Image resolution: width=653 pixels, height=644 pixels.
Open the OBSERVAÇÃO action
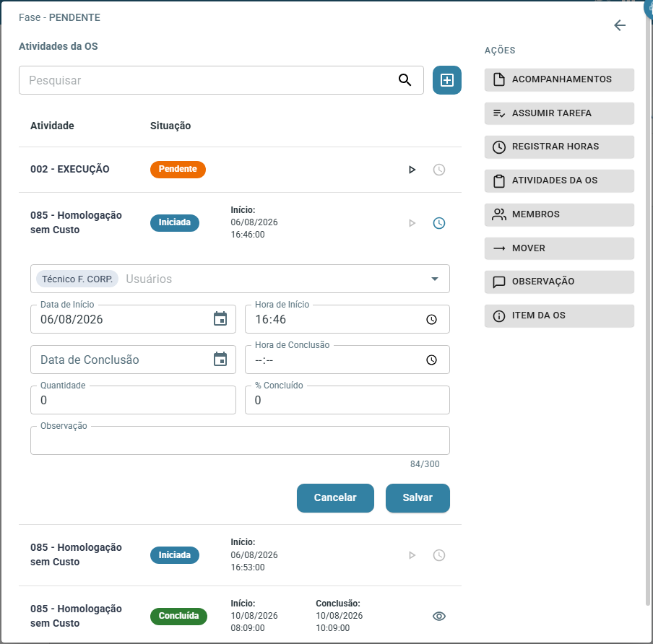coord(559,282)
